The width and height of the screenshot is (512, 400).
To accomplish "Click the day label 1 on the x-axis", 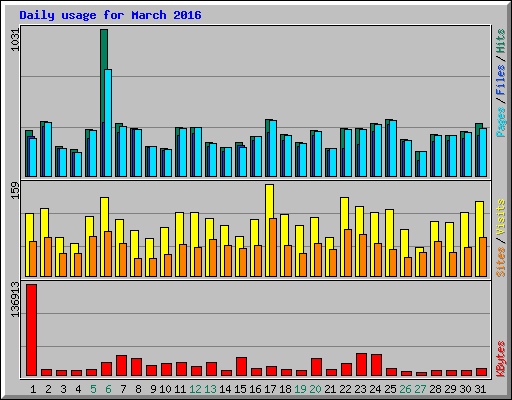I will [33, 389].
